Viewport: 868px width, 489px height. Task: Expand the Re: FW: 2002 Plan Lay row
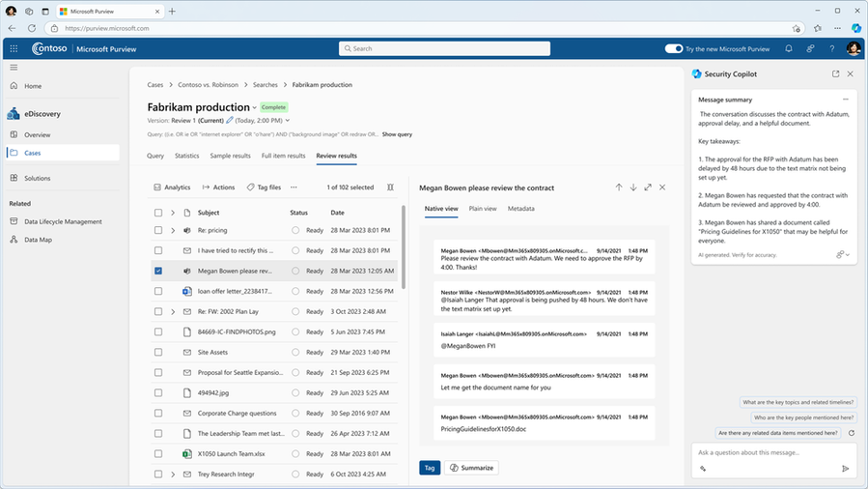pyautogui.click(x=173, y=312)
